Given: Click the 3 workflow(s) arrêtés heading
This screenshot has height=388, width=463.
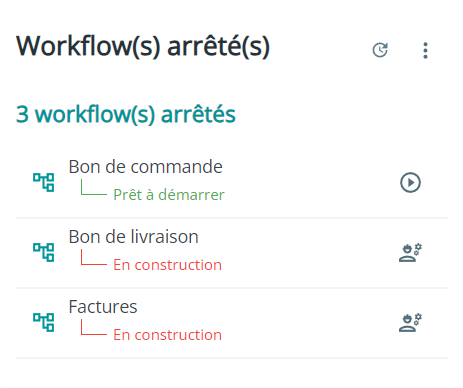Looking at the screenshot, I should tap(126, 115).
